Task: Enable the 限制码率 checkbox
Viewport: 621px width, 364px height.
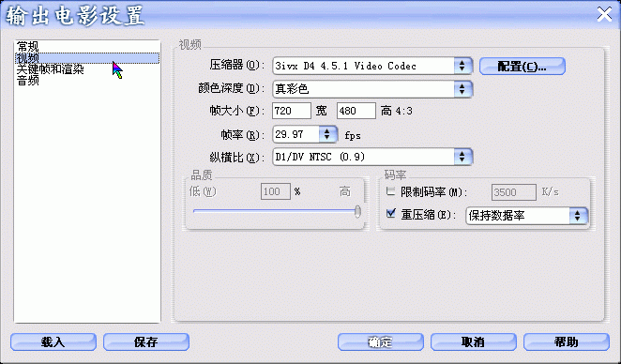Action: pyautogui.click(x=391, y=191)
